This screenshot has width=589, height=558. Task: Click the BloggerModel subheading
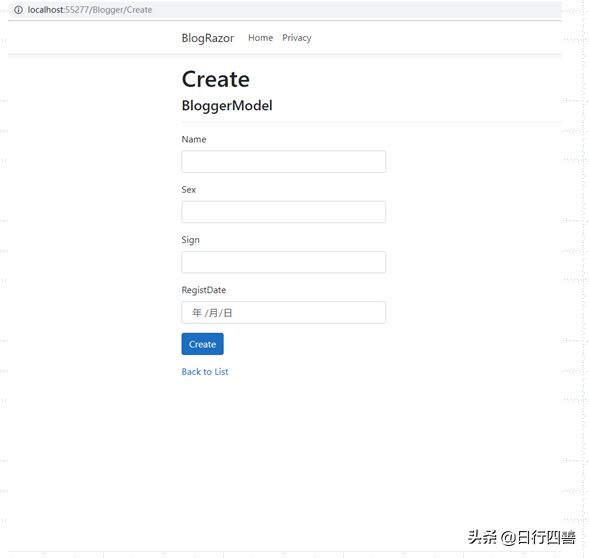[227, 106]
